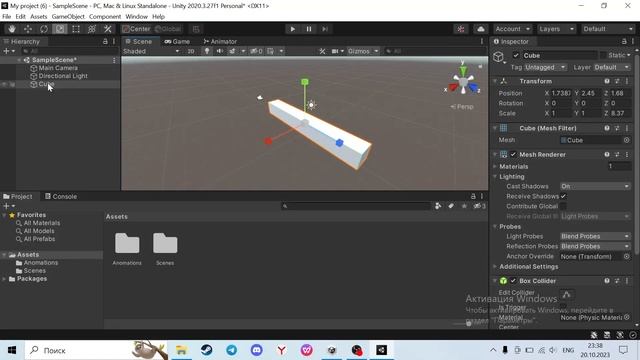Image resolution: width=640 pixels, height=360 pixels.
Task: Open the Default layout dropdown
Action: (608, 29)
